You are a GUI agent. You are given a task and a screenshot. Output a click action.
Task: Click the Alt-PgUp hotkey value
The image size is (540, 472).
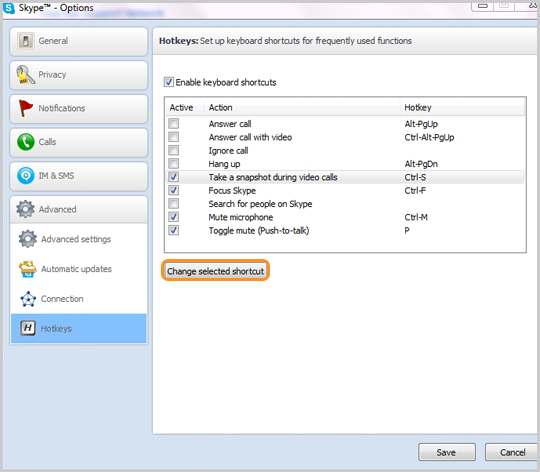click(421, 124)
